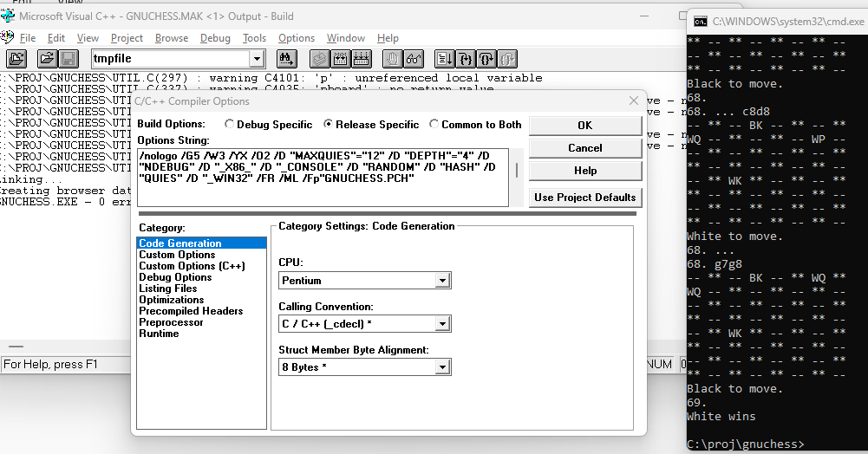
Task: Open the File menu
Action: pyautogui.click(x=28, y=38)
